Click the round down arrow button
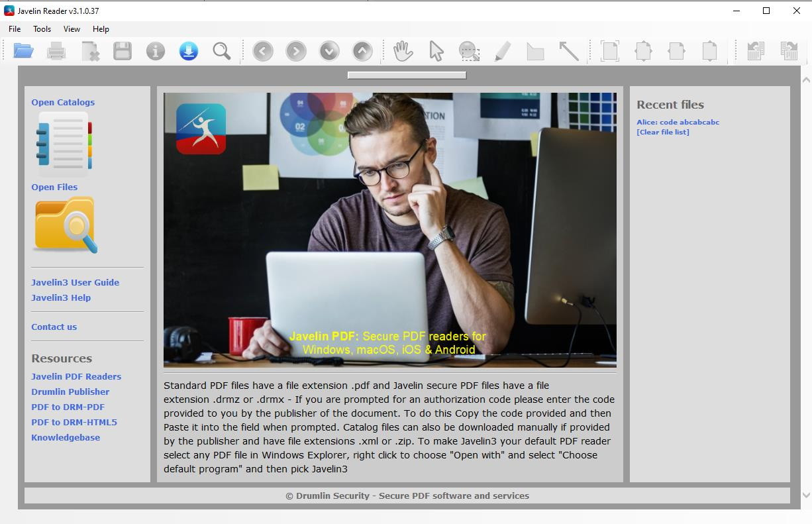 pyautogui.click(x=329, y=51)
